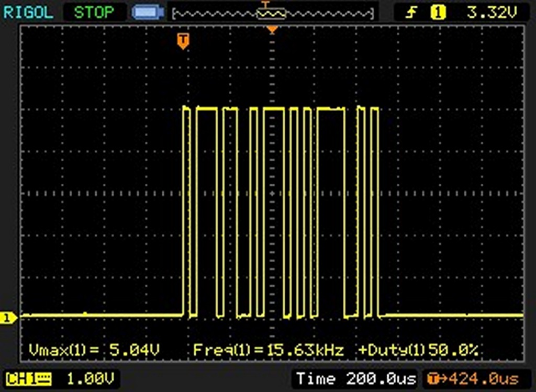This screenshot has height=392, width=536.
Task: Select the +Duty(1) 50.0% measurement
Action: tap(418, 350)
